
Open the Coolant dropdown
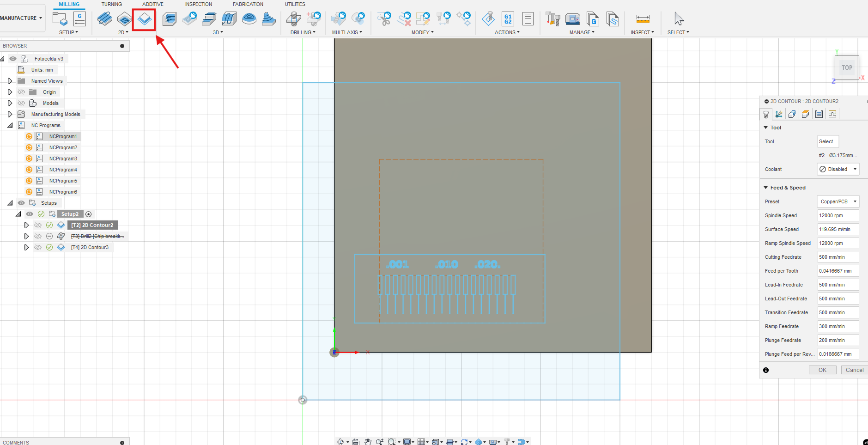[x=838, y=169]
